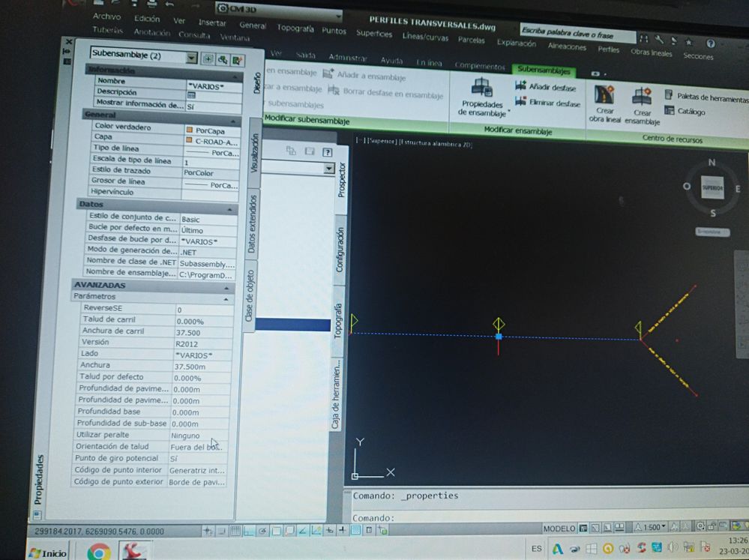The image size is (749, 560).
Task: Toggle Ortho mode in the status bar
Action: click(249, 530)
